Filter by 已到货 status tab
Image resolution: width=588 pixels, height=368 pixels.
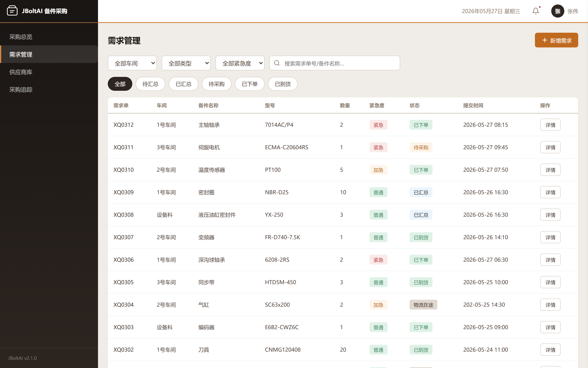click(x=283, y=84)
